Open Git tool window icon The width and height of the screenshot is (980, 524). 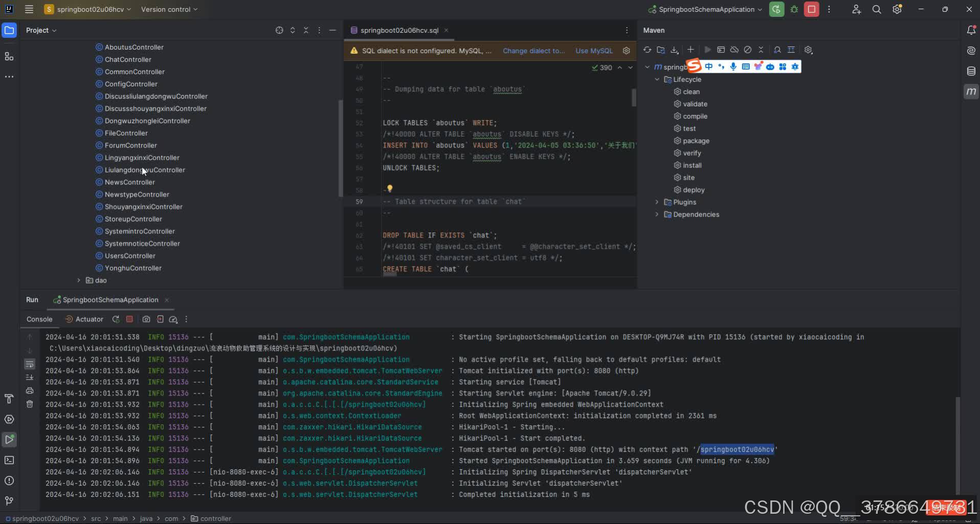tap(9, 501)
